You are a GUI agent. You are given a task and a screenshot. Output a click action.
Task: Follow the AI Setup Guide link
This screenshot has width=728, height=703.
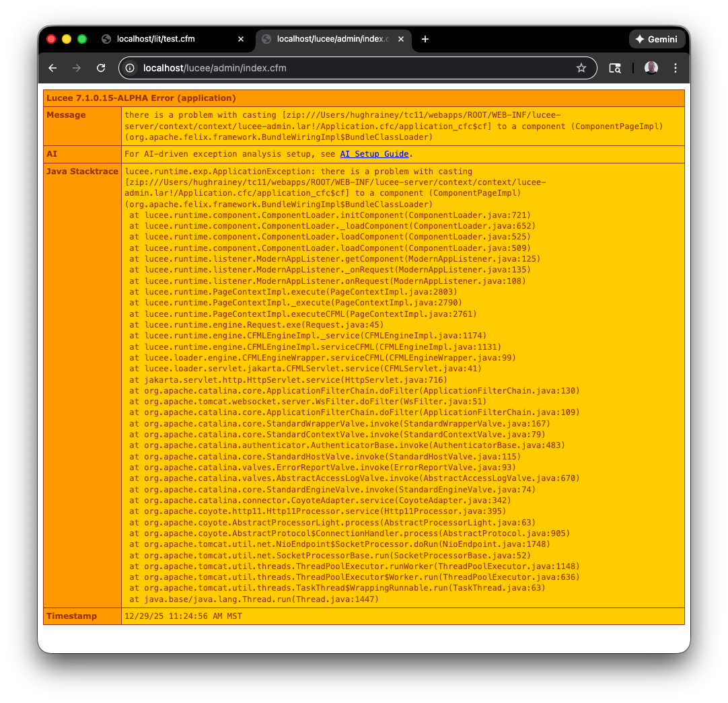pos(374,154)
